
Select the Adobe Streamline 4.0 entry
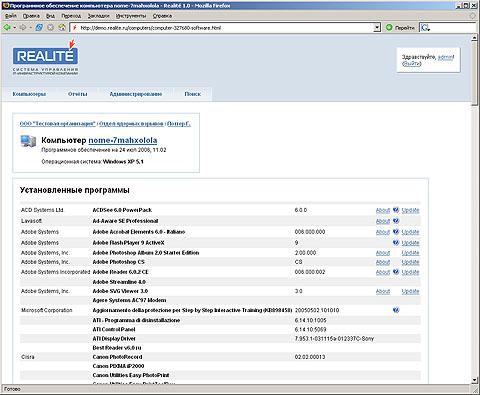click(119, 282)
